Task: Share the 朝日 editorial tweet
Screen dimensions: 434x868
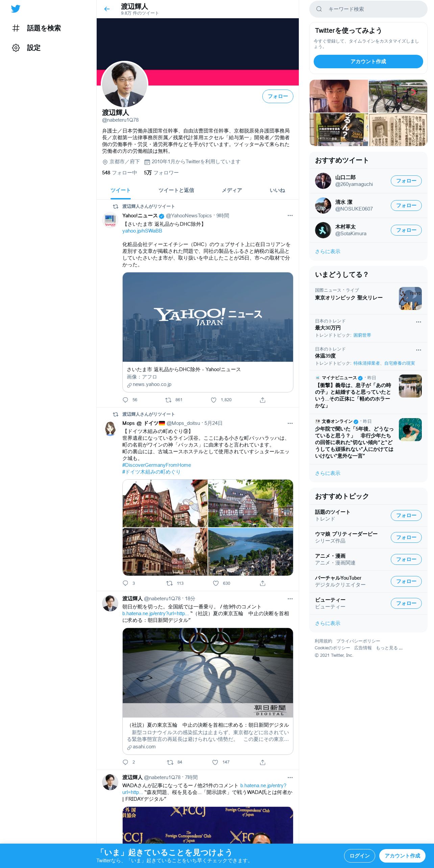Action: point(263,762)
